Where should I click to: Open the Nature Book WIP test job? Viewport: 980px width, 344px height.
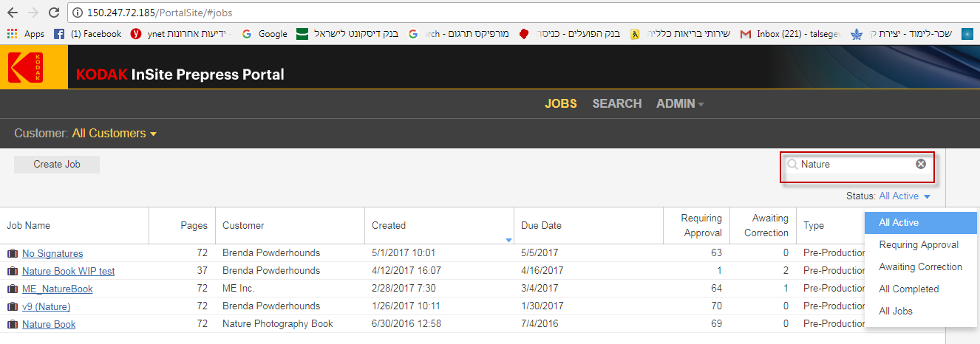pos(68,271)
